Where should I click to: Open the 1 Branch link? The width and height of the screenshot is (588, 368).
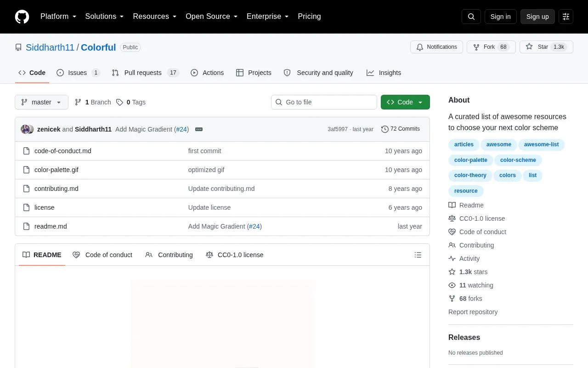(x=93, y=102)
